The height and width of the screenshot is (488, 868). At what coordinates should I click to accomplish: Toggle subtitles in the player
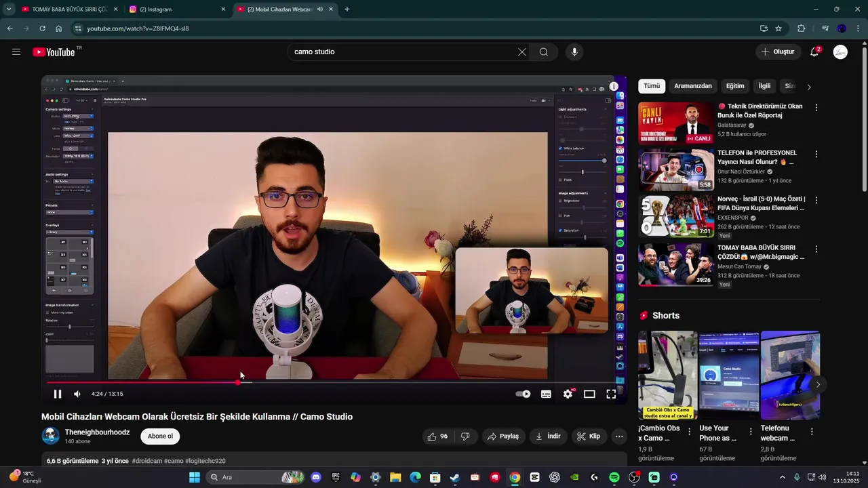pyautogui.click(x=546, y=394)
